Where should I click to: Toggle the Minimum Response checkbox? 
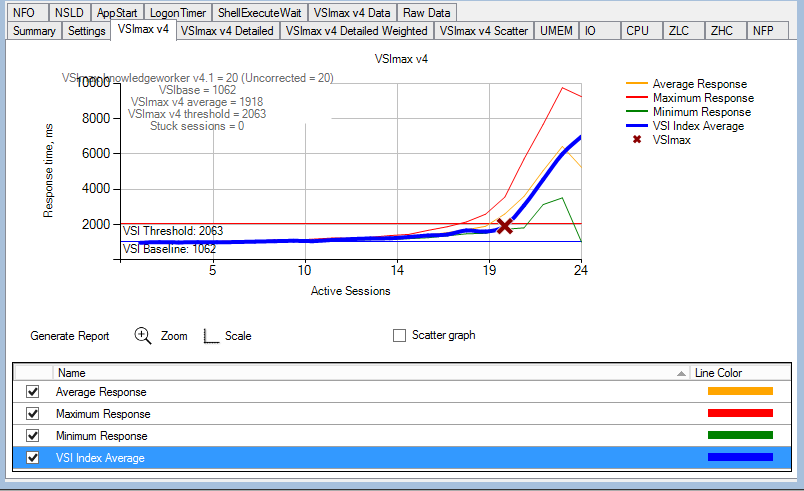[32, 436]
